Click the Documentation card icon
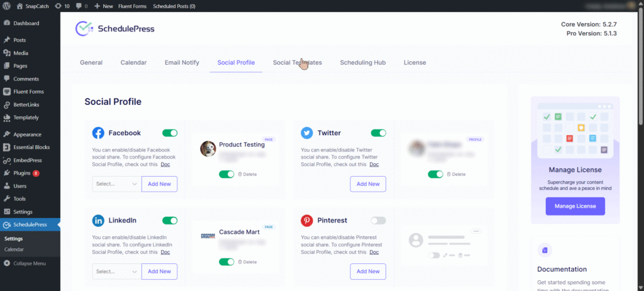644x291 pixels. [545, 250]
